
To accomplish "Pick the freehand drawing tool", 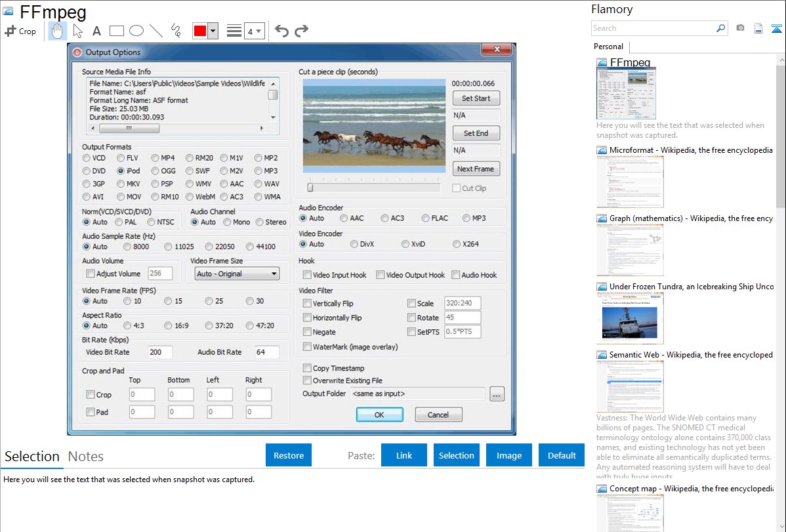I will pos(176,31).
